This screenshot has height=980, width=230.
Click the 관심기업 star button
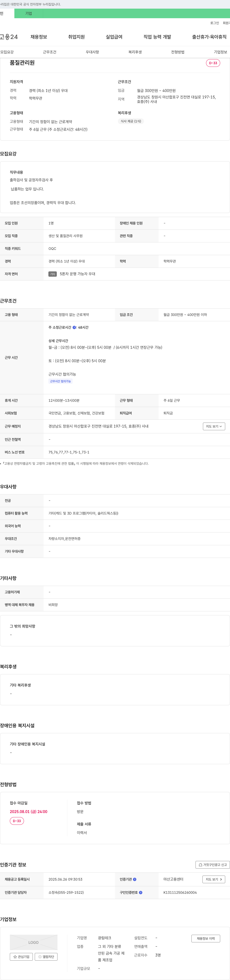point(21,957)
